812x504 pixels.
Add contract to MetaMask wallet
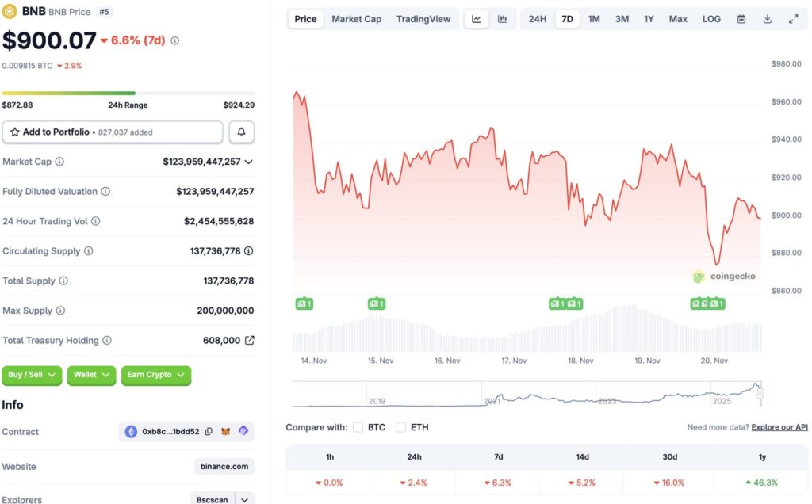point(226,431)
